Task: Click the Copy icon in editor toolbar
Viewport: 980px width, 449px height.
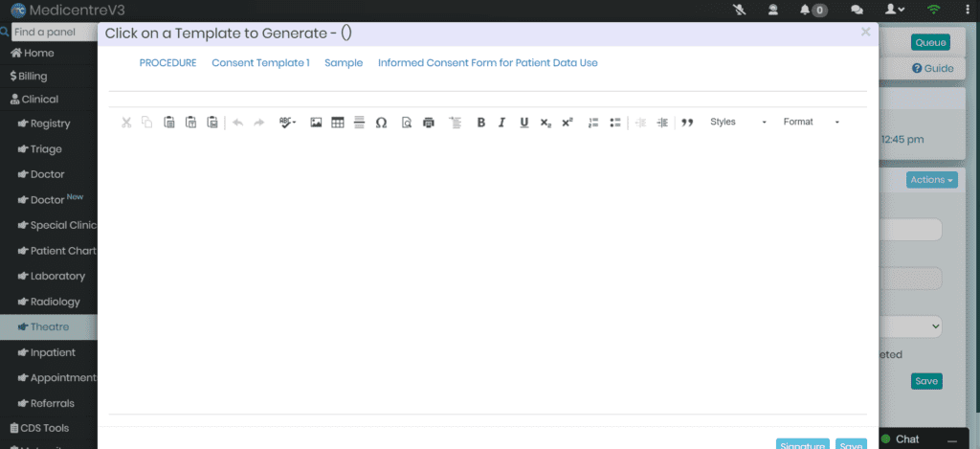Action: coord(146,123)
